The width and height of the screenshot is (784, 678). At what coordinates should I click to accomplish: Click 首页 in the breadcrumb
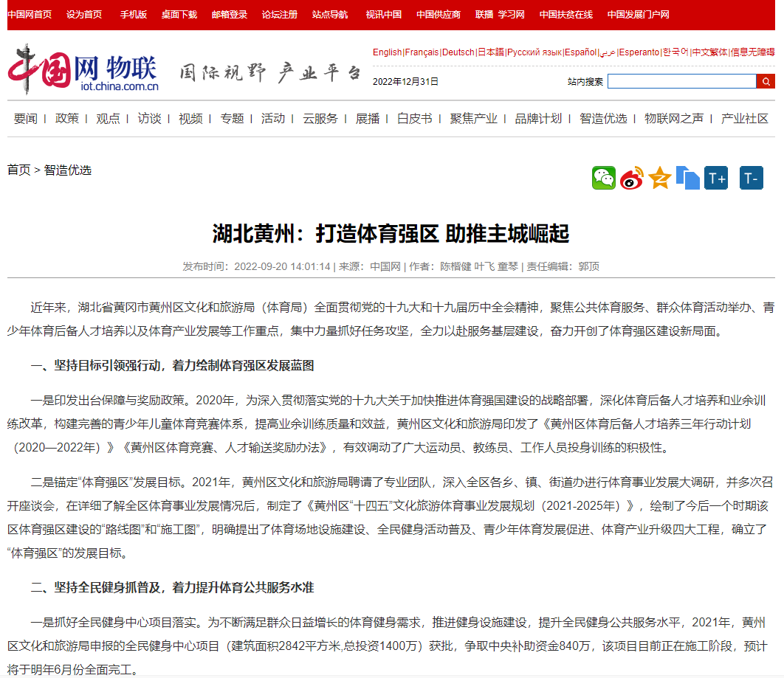19,170
